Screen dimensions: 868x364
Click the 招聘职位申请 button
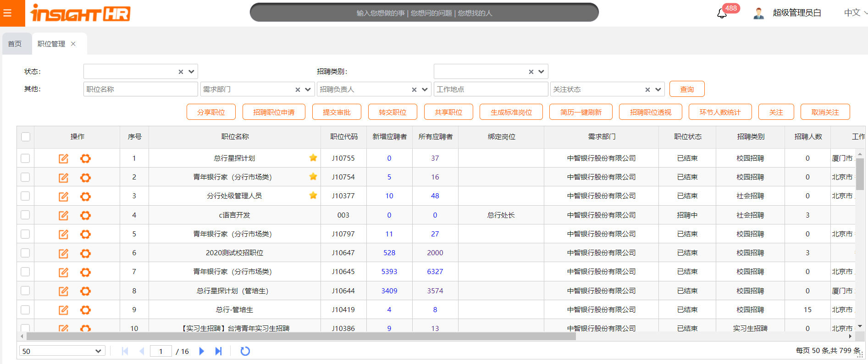click(274, 112)
